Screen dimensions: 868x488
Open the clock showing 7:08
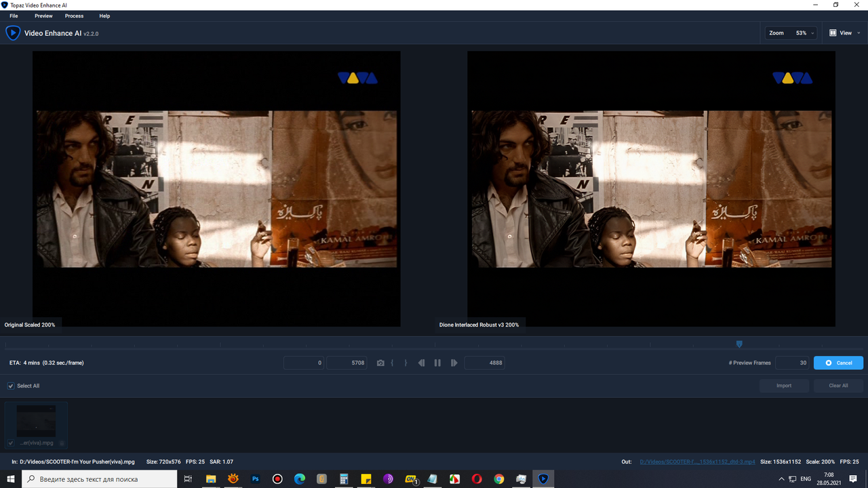click(829, 479)
